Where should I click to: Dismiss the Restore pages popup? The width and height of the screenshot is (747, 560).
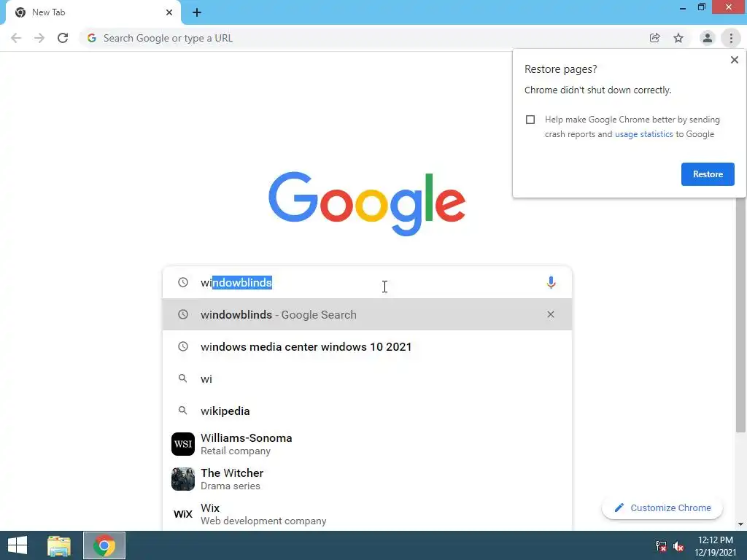click(x=734, y=60)
